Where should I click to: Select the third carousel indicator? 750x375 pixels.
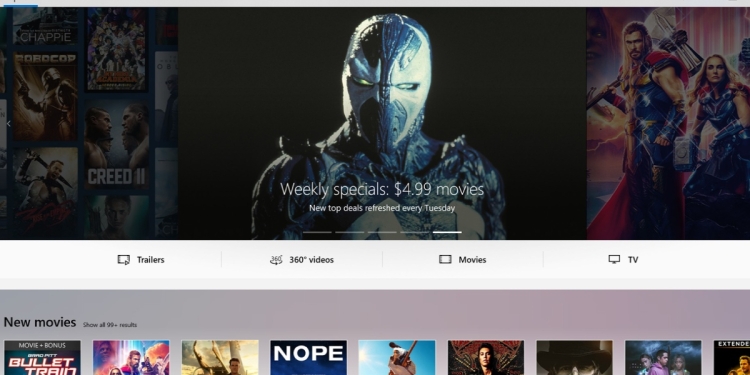pyautogui.click(x=382, y=232)
